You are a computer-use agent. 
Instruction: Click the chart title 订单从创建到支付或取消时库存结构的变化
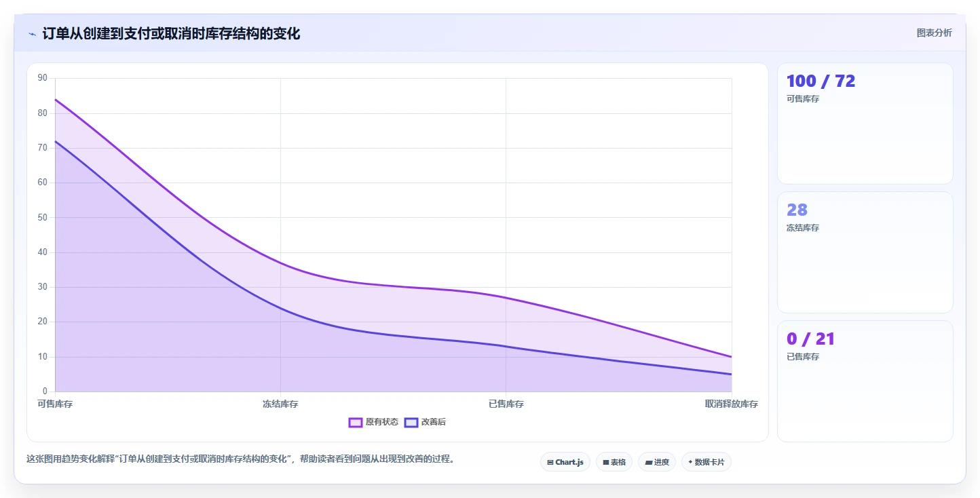(x=171, y=33)
